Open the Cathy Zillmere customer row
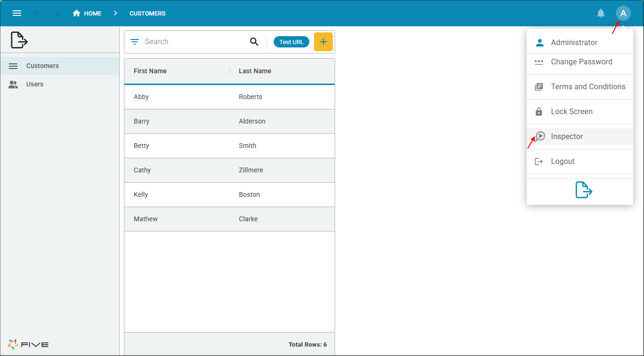 pos(229,170)
